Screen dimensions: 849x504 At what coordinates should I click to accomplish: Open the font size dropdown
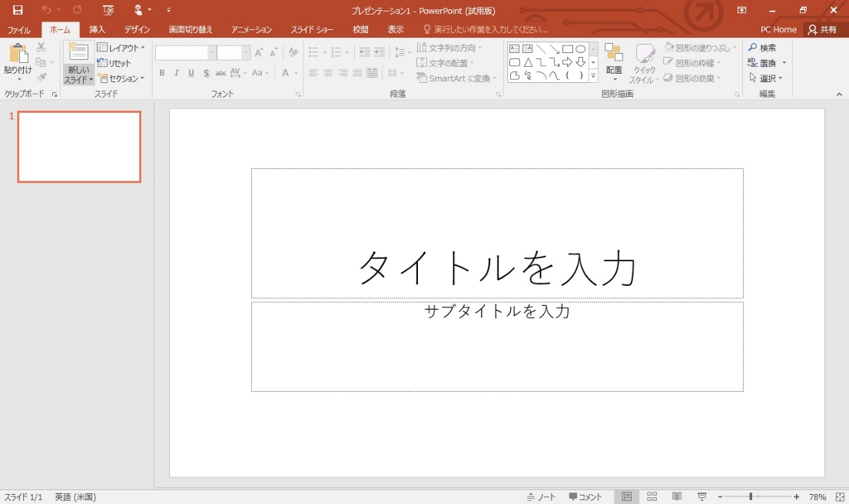pyautogui.click(x=245, y=52)
